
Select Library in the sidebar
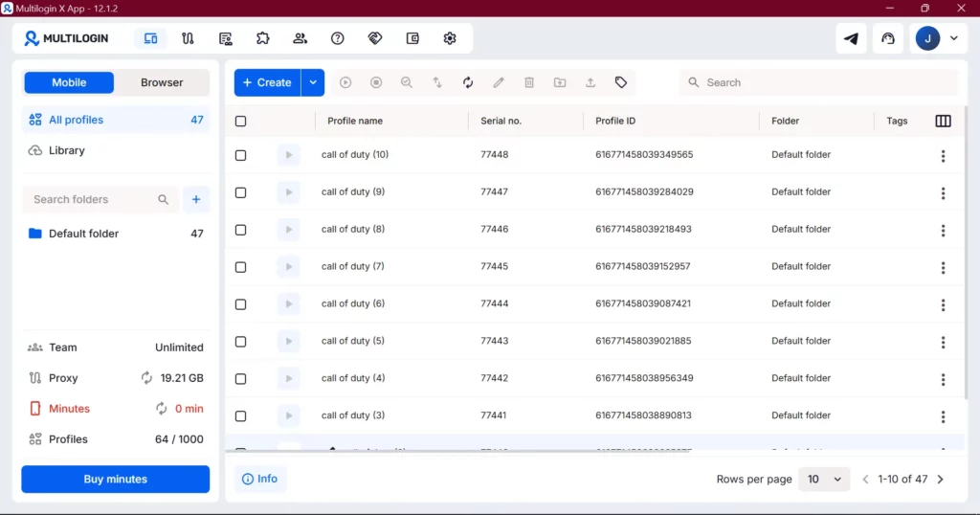click(x=67, y=150)
